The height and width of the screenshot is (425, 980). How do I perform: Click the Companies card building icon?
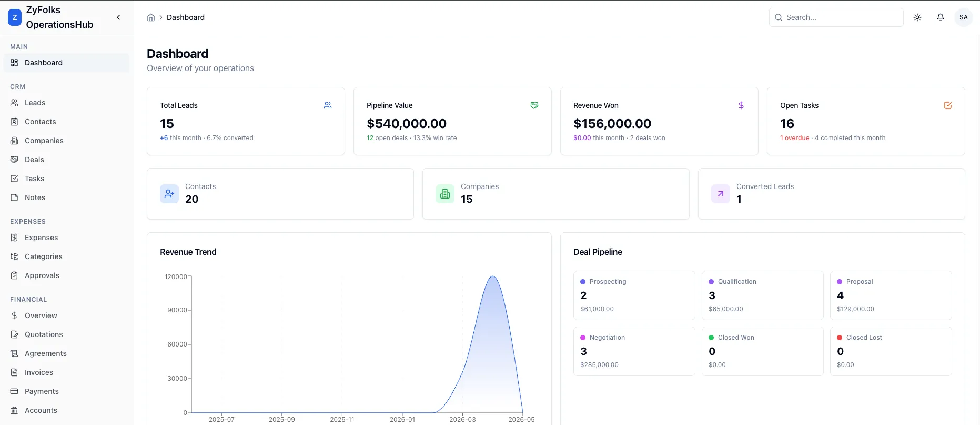click(x=445, y=194)
